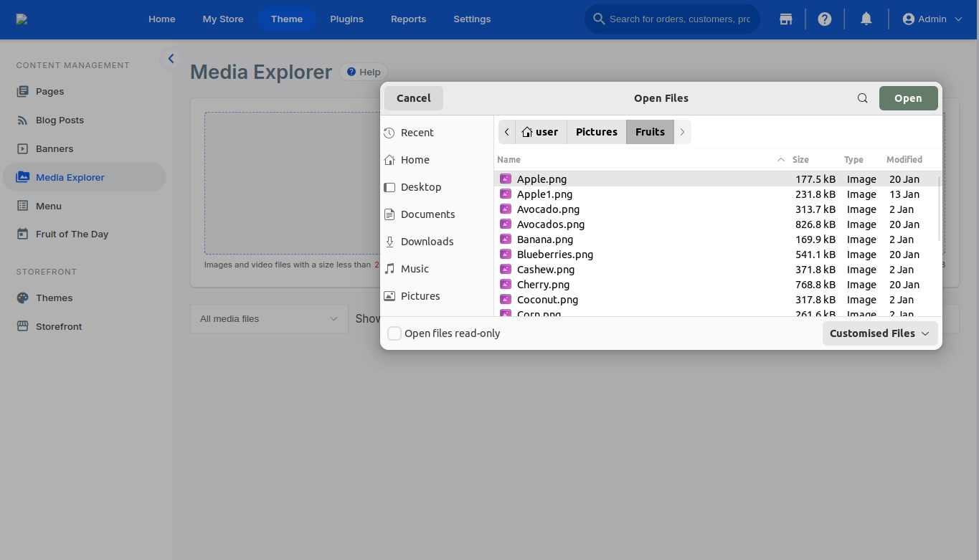This screenshot has height=560, width=979.
Task: Click the Fruit of The Day calendar icon
Action: click(23, 234)
